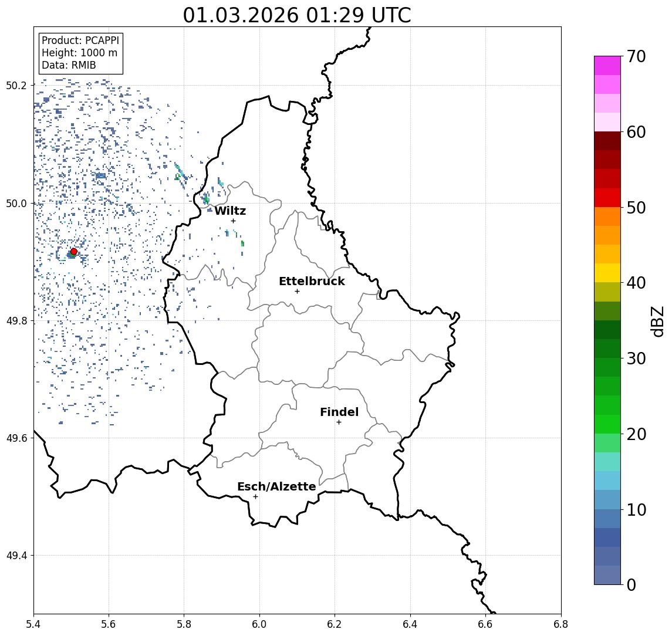Viewport: 672px width, 636px height.
Task: Click the plus marker below Findel
Action: (339, 422)
